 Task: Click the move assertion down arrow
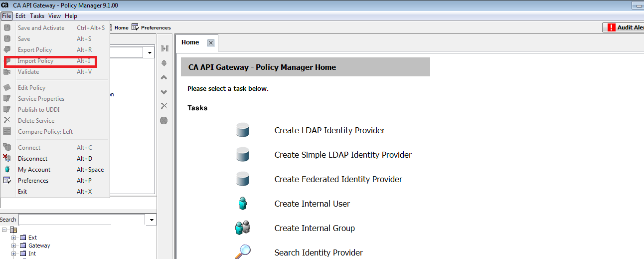(x=164, y=92)
